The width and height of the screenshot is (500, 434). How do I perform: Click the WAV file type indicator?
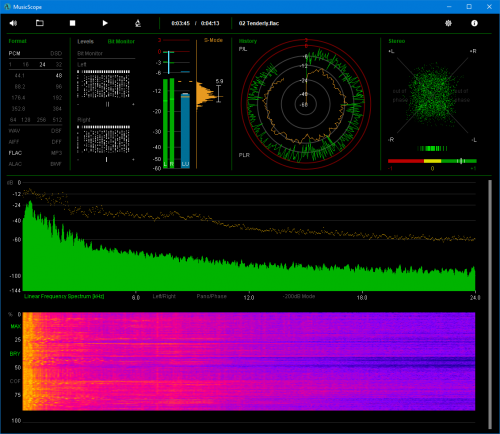click(x=14, y=131)
